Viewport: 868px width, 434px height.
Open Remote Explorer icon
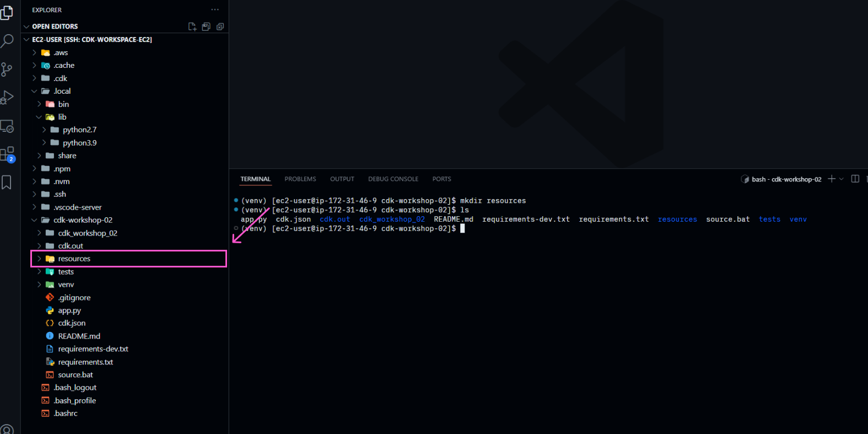coord(7,126)
